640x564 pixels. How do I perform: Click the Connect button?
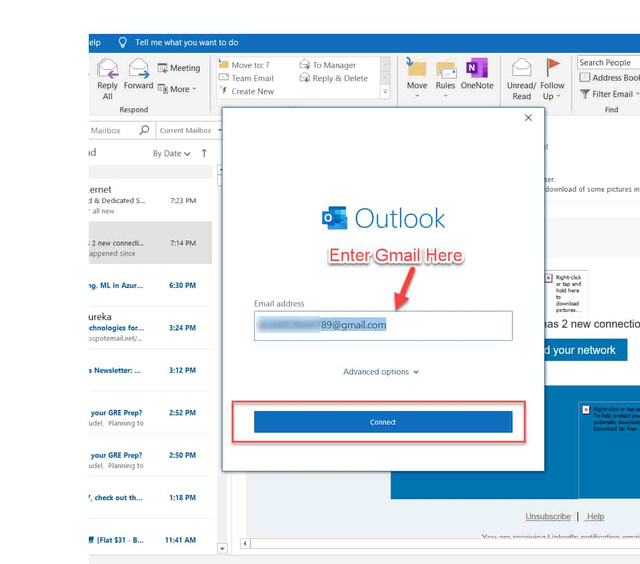383,422
